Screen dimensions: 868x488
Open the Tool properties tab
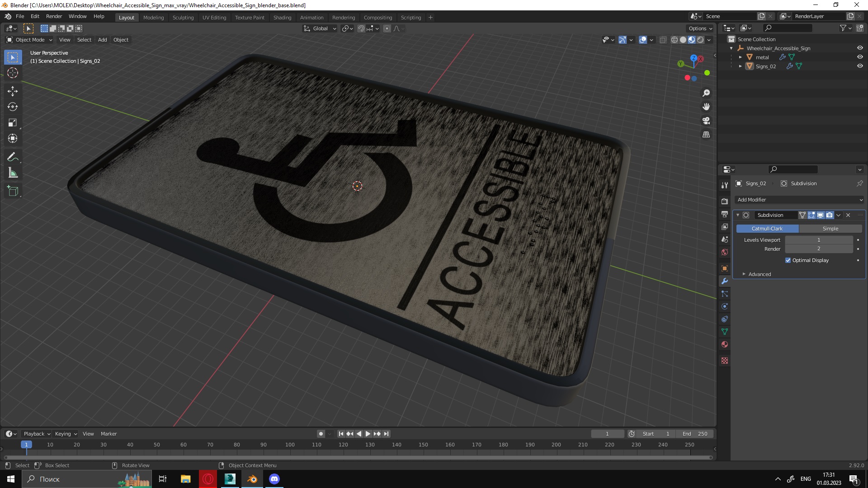coord(725,185)
